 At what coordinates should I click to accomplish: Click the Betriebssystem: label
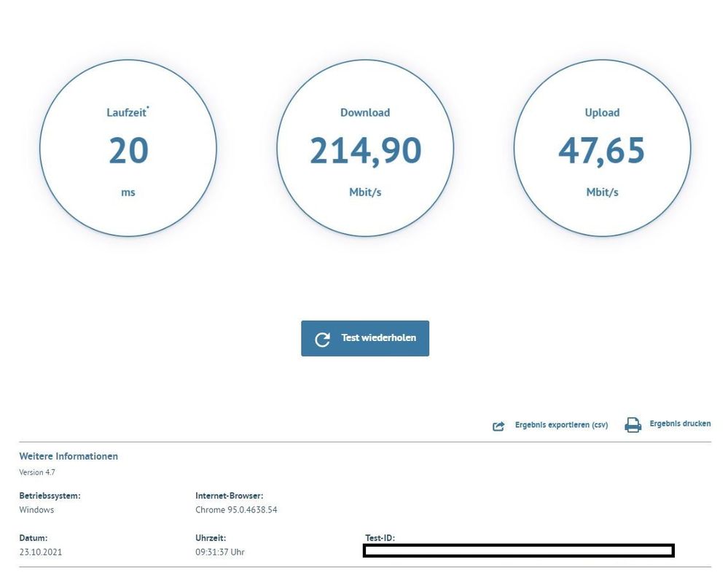[x=50, y=496]
